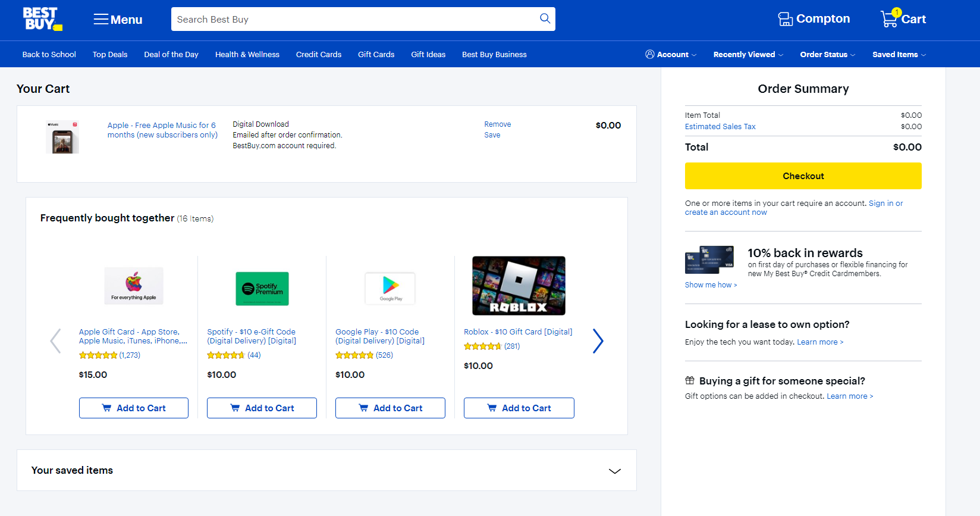Open the Compton store locator
This screenshot has height=516, width=980.
814,19
